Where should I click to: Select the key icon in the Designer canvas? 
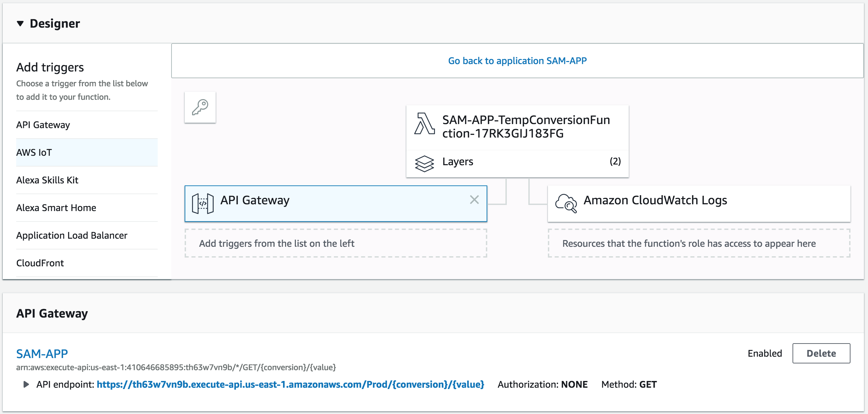click(x=200, y=107)
